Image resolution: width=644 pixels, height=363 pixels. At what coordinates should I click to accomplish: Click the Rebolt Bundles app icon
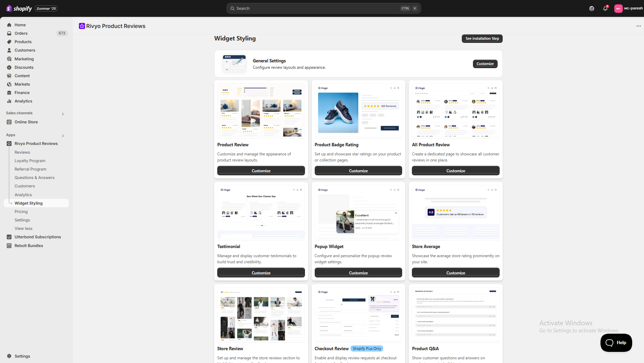coord(9,246)
